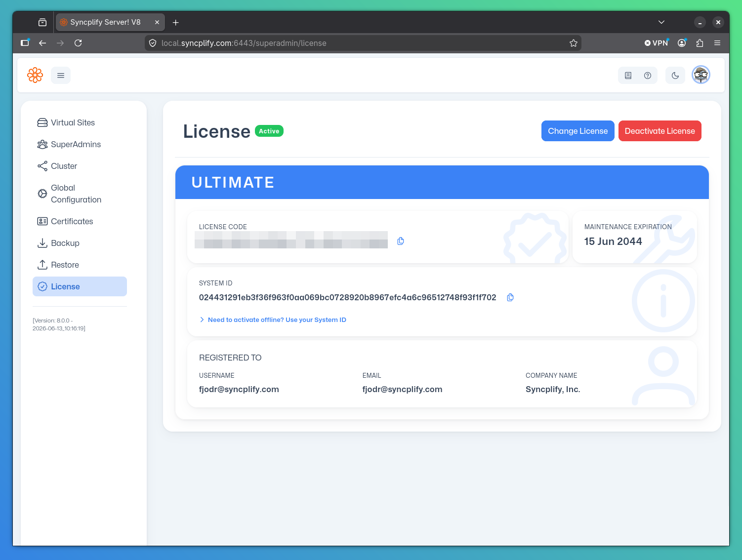Click the Change License button

[x=578, y=131]
